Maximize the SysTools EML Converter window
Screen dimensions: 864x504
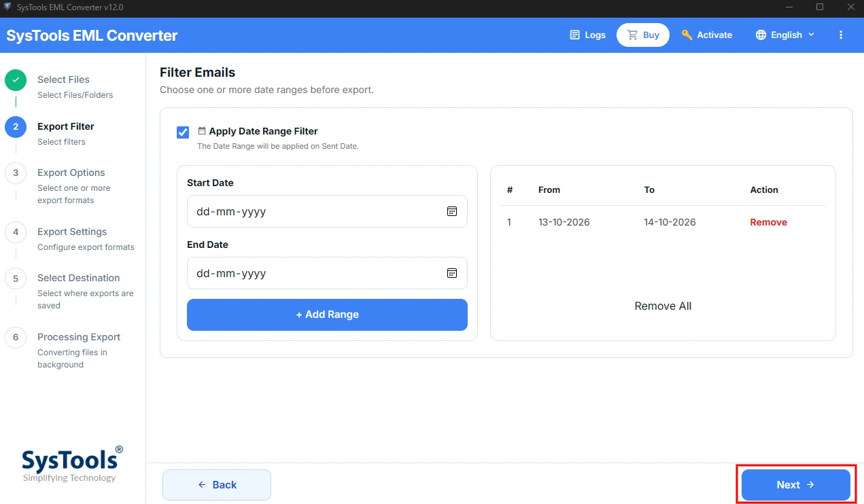click(819, 7)
